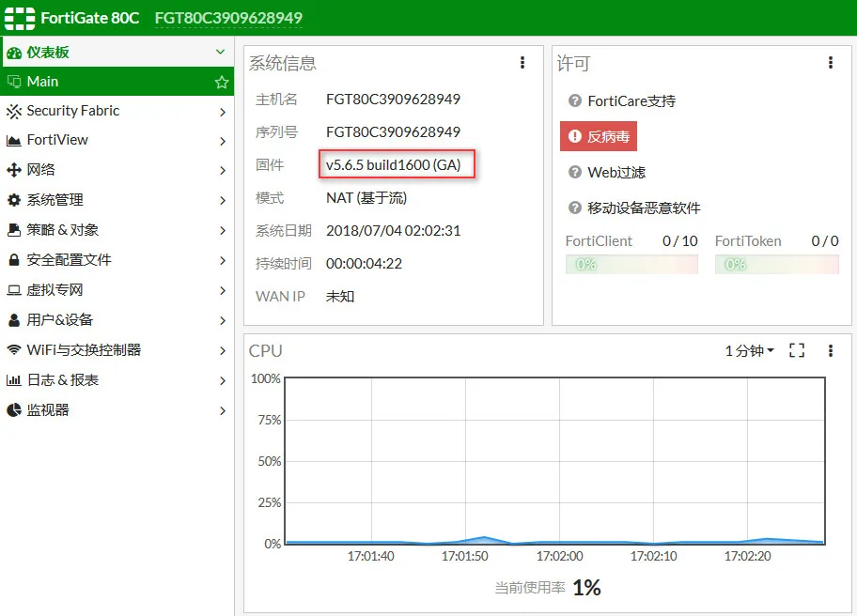Click the 网络 move-arrows icon
The width and height of the screenshot is (857, 616).
pos(14,170)
